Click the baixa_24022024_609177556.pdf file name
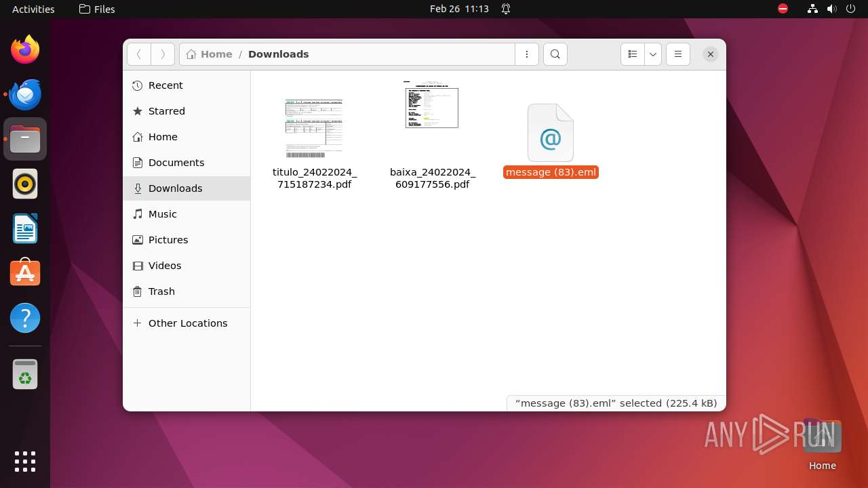Image resolution: width=868 pixels, height=488 pixels. point(433,178)
